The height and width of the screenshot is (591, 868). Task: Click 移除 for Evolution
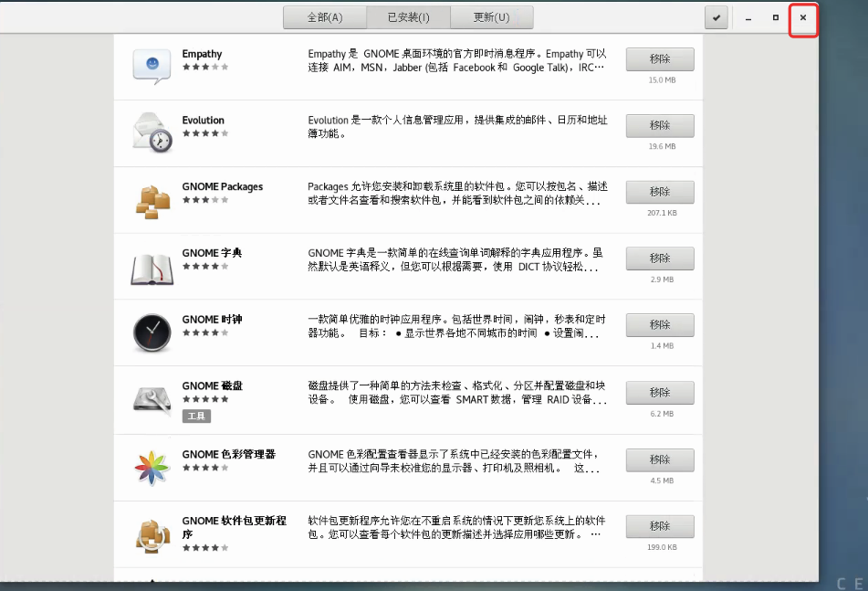click(x=659, y=125)
